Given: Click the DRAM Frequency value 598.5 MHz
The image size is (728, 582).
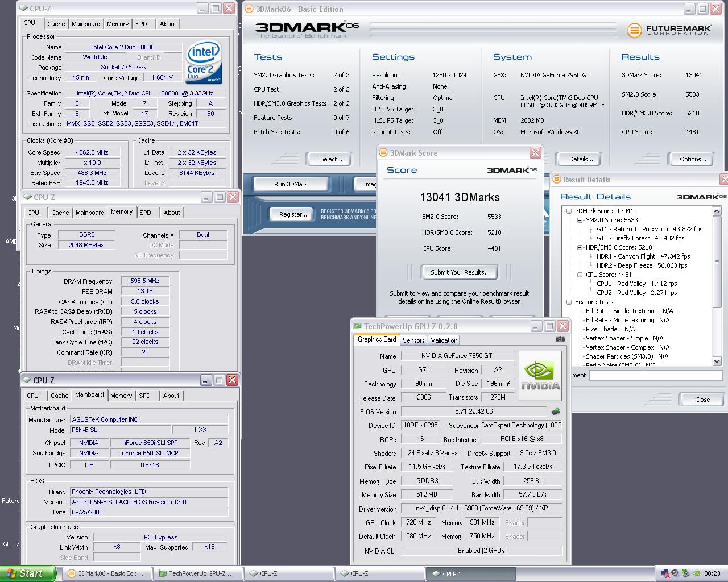Looking at the screenshot, I should (145, 281).
